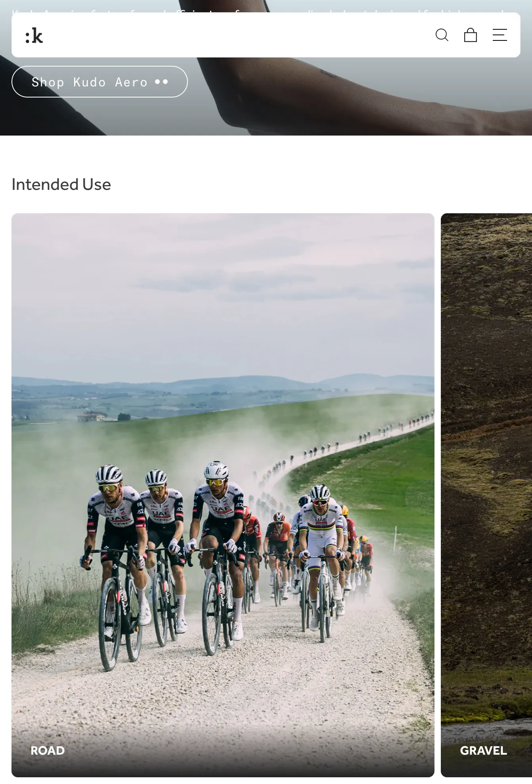Click the farmhouse in the Road photo background

click(x=91, y=417)
